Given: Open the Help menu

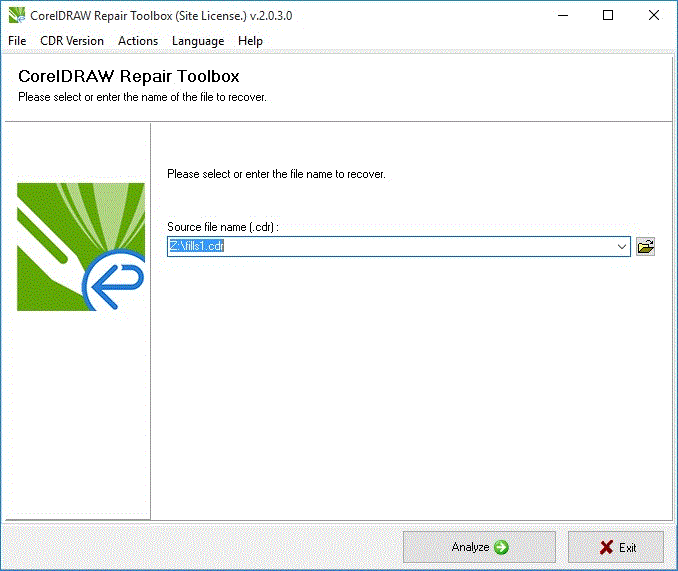Looking at the screenshot, I should pyautogui.click(x=250, y=41).
